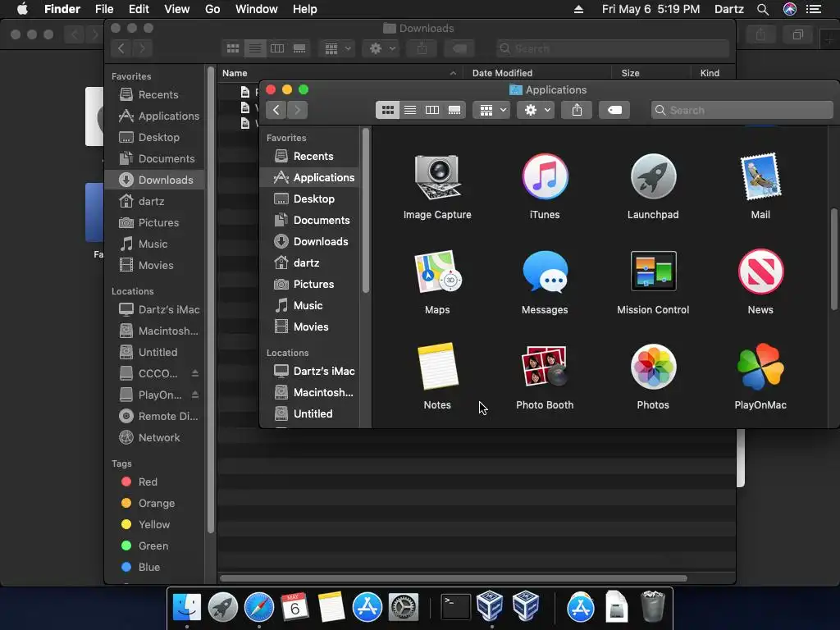Select Network in Downloads window sidebar
The width and height of the screenshot is (840, 630).
click(155, 438)
